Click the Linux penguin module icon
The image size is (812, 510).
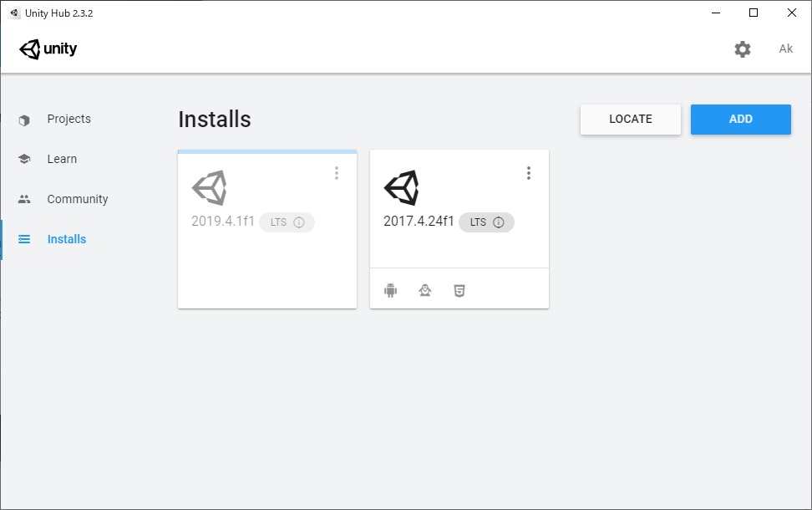click(425, 289)
